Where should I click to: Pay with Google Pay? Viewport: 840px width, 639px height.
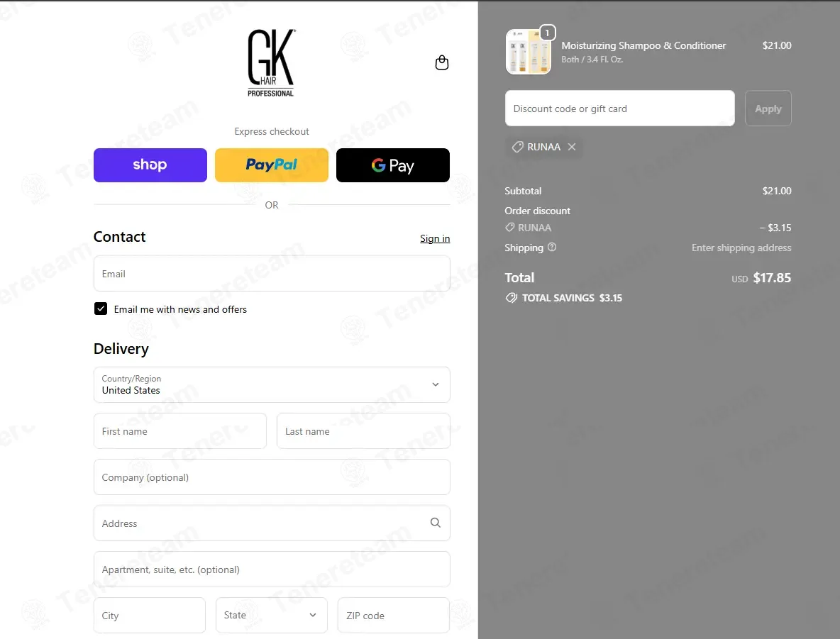point(392,165)
